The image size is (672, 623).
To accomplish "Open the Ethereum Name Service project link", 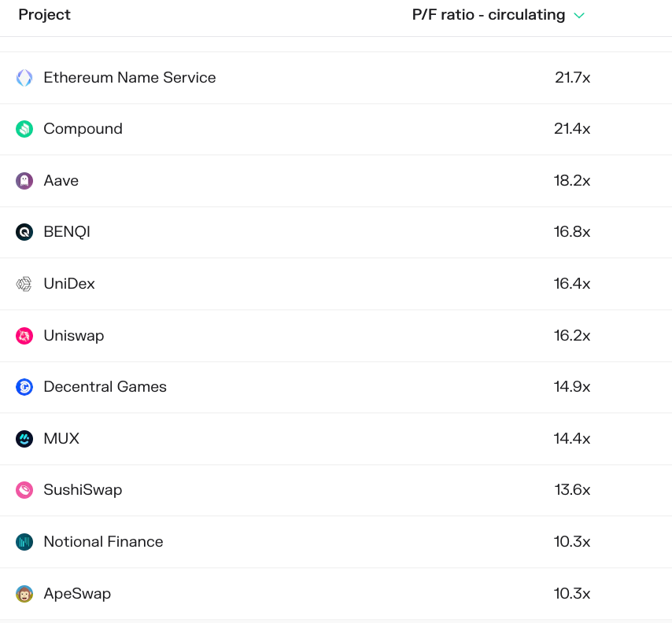I will [130, 78].
